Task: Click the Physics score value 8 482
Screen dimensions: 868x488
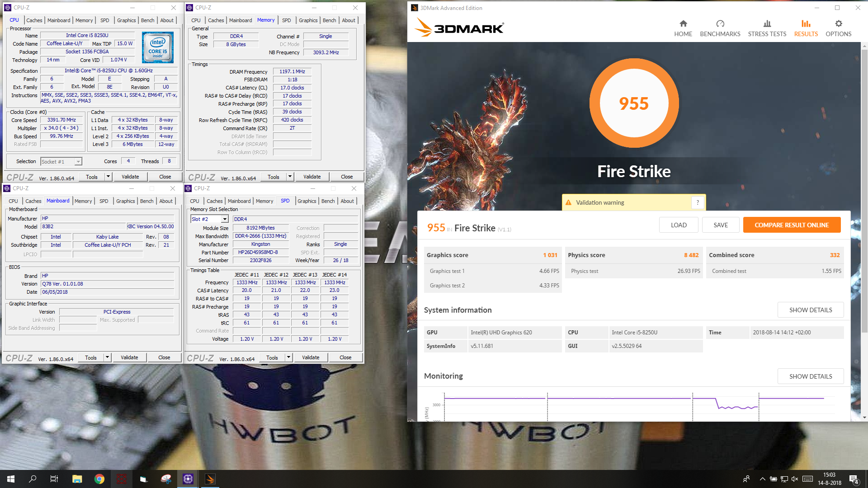Action: 691,255
